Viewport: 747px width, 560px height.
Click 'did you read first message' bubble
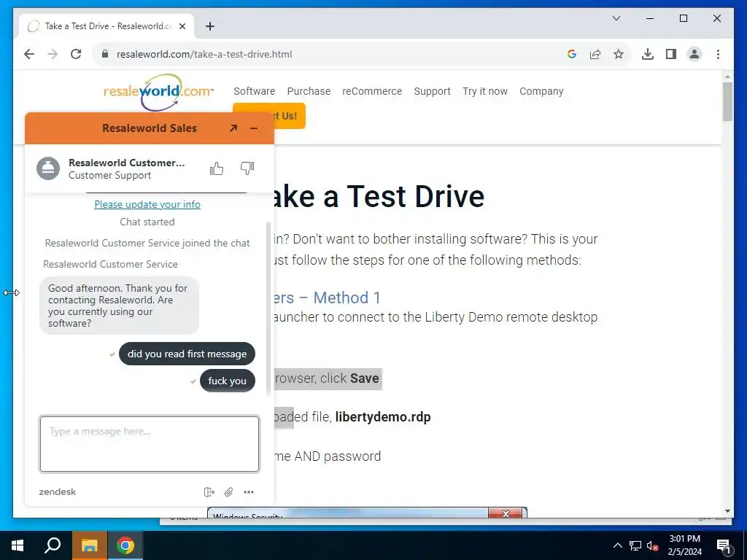[187, 354]
